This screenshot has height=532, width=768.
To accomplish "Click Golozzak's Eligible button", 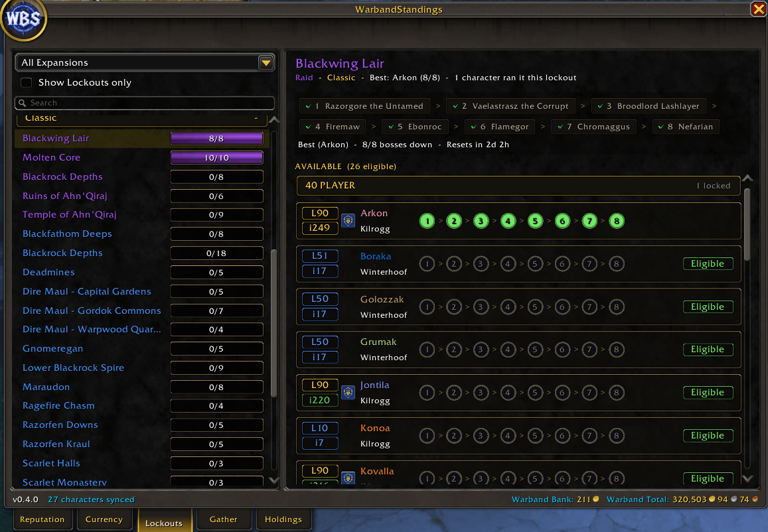I will tap(708, 306).
